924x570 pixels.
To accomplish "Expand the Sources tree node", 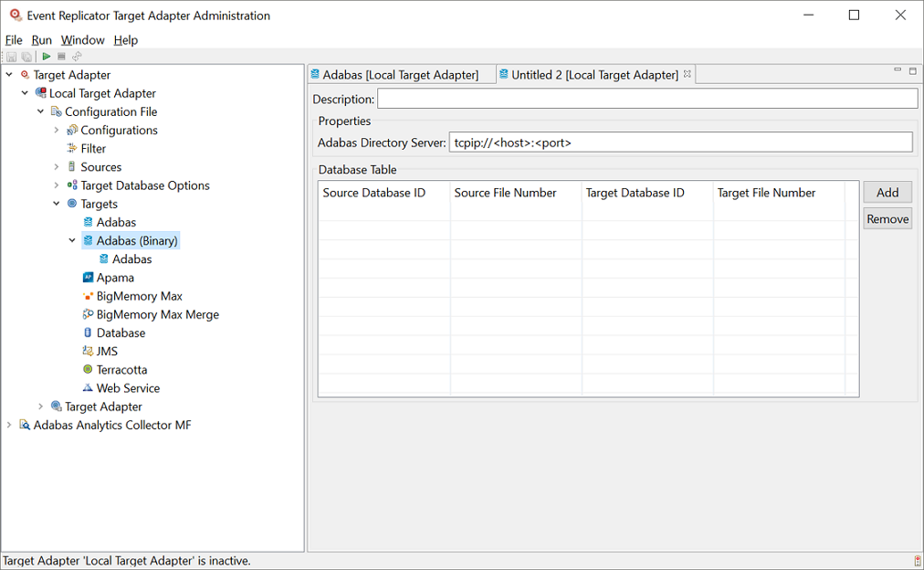I will pos(55,166).
